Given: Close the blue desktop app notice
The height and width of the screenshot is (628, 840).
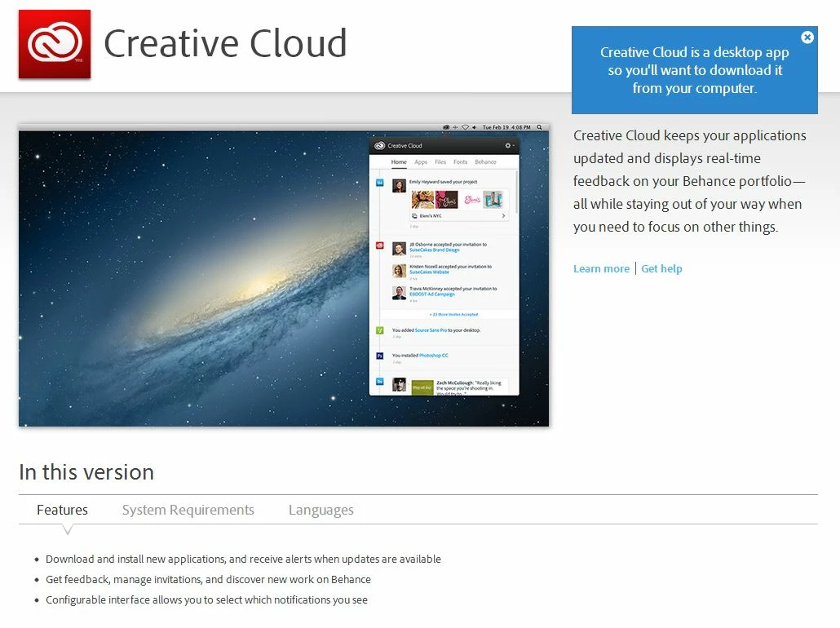Looking at the screenshot, I should pyautogui.click(x=807, y=37).
